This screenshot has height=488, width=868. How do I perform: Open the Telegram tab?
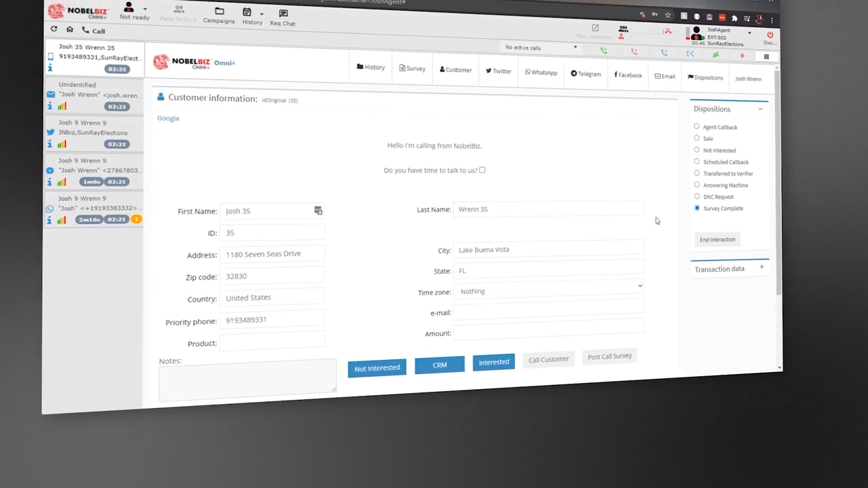pyautogui.click(x=586, y=73)
